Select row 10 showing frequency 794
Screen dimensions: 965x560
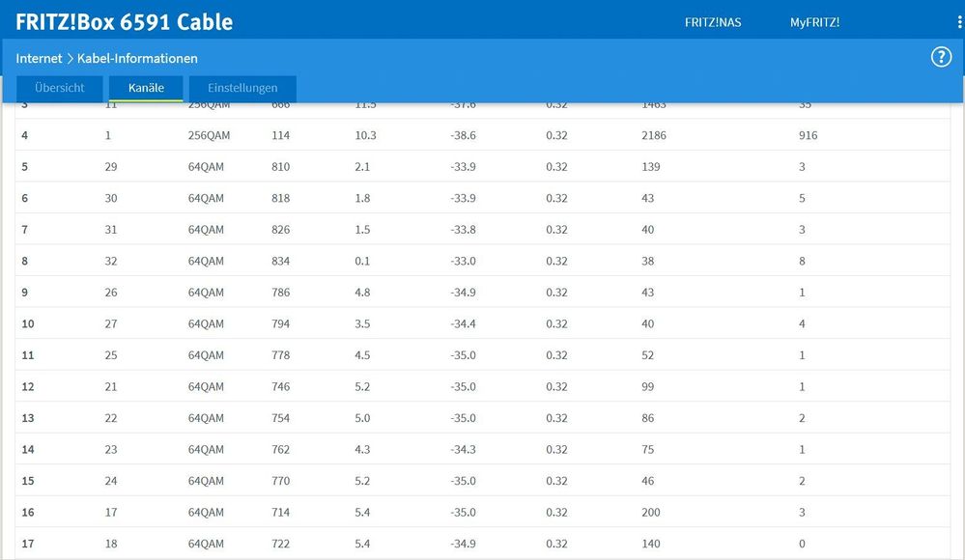pyautogui.click(x=280, y=323)
